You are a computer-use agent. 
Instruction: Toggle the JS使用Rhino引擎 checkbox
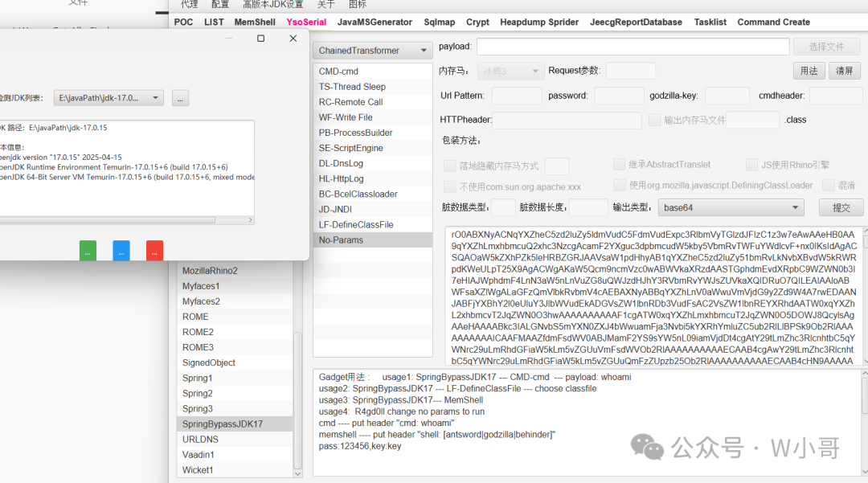(751, 165)
